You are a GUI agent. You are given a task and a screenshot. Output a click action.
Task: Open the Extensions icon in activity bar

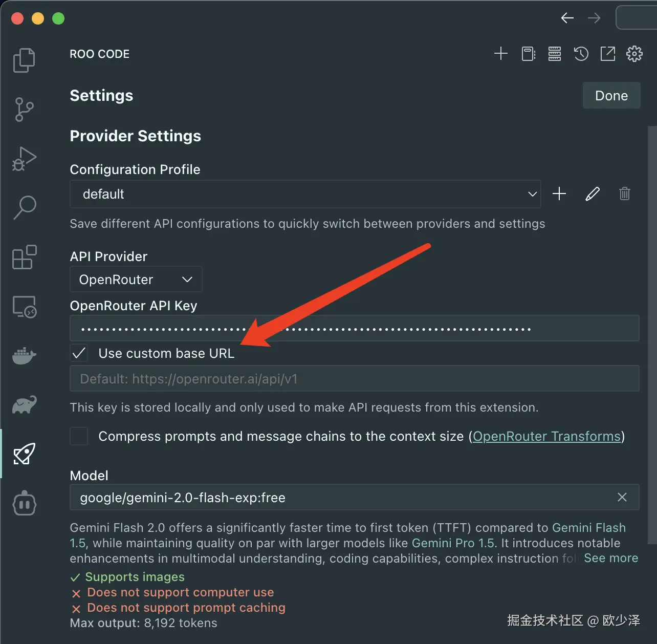click(x=24, y=257)
